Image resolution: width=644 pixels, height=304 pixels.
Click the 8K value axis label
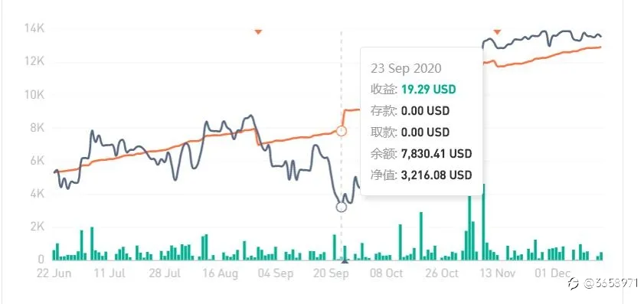[37, 128]
